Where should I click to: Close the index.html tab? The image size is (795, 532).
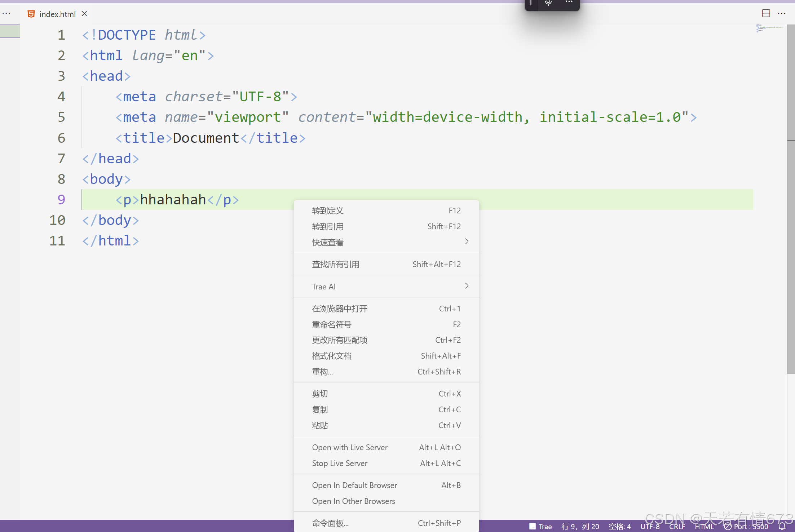coord(84,14)
